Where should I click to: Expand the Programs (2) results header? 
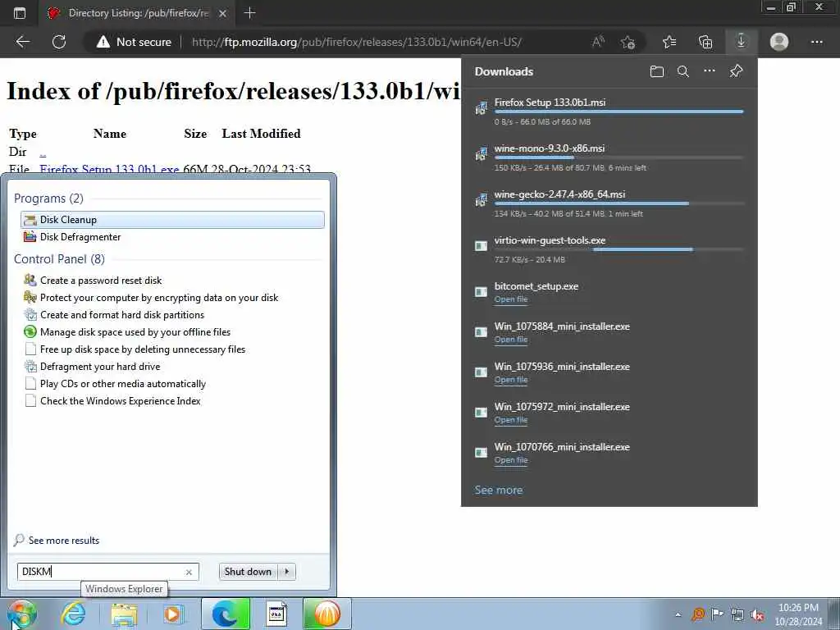pos(48,199)
